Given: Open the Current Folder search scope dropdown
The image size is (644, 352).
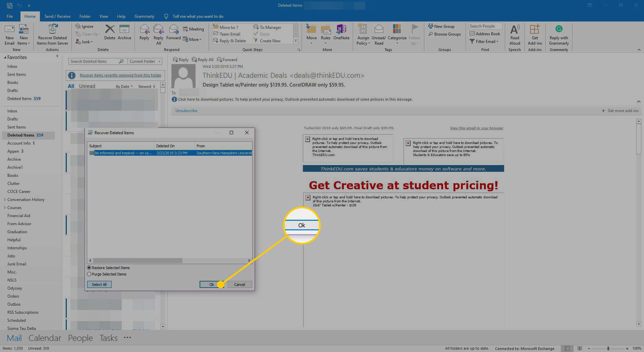Looking at the screenshot, I should [145, 61].
